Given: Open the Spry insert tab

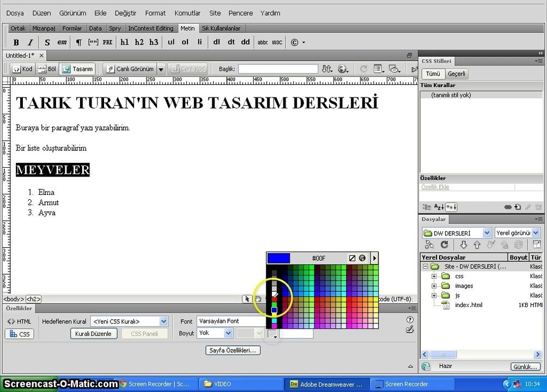Looking at the screenshot, I should tap(115, 28).
